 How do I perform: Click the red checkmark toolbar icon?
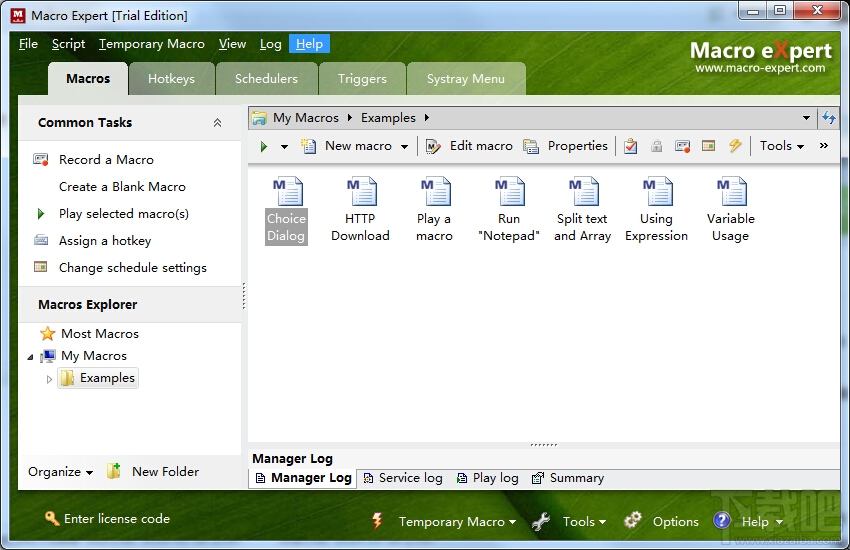(630, 146)
